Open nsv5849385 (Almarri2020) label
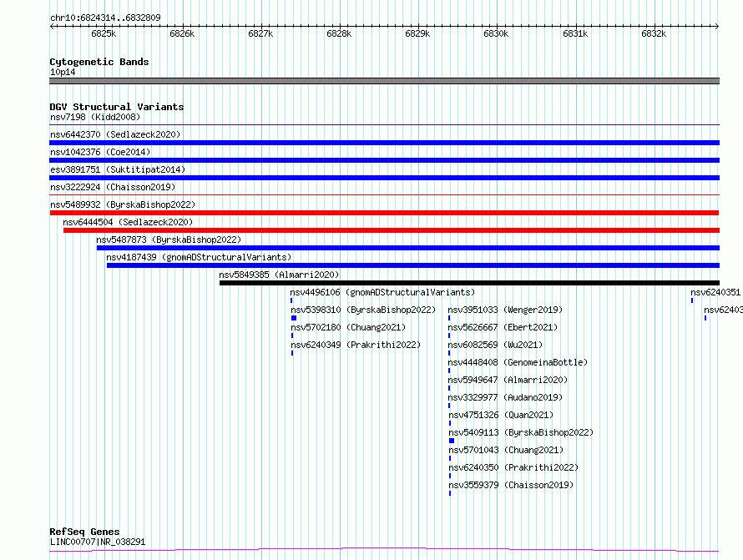 pos(279,275)
